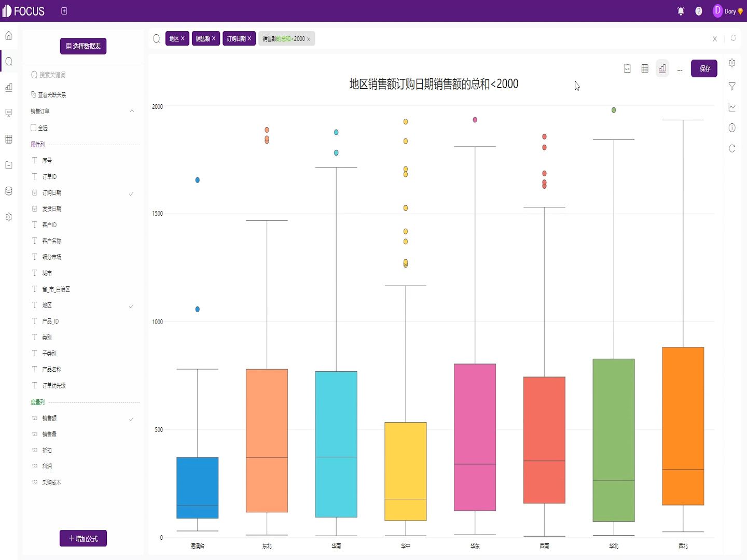The image size is (747, 560).
Task: Click the FOCUS logo
Action: pos(23,11)
